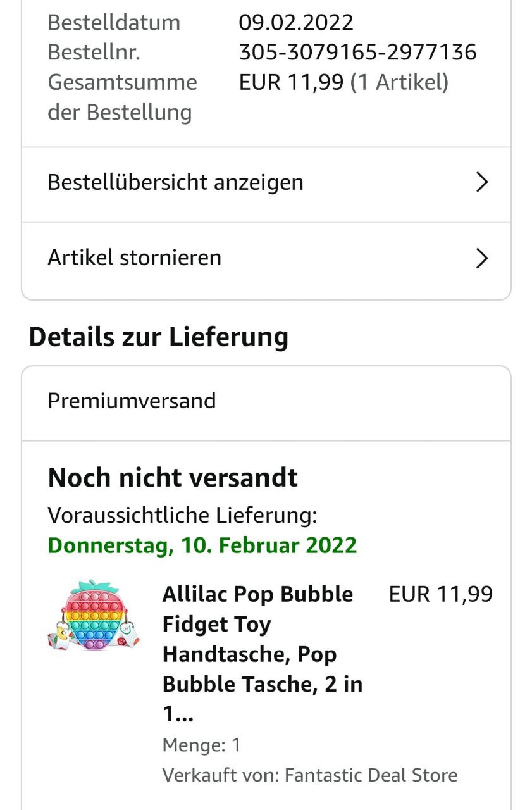Open Bestellübersicht anzeigen row text
The image size is (532, 810).
[x=176, y=183]
